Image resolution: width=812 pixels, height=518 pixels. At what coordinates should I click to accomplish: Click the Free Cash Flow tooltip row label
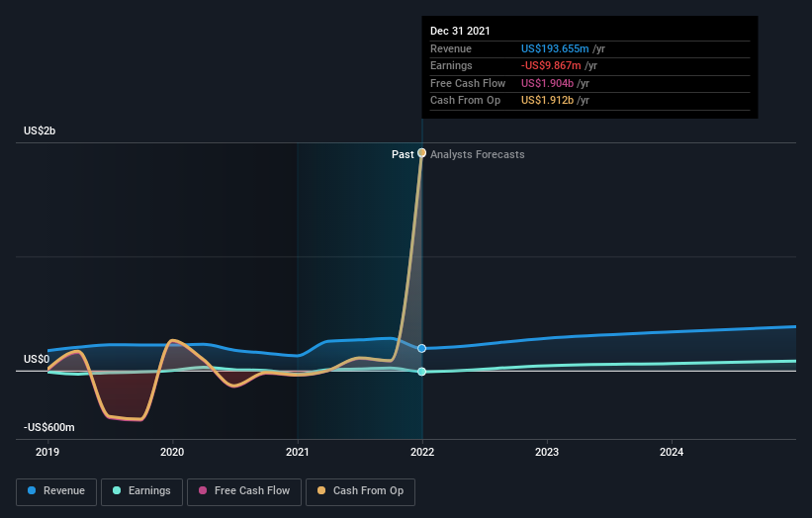[x=468, y=83]
